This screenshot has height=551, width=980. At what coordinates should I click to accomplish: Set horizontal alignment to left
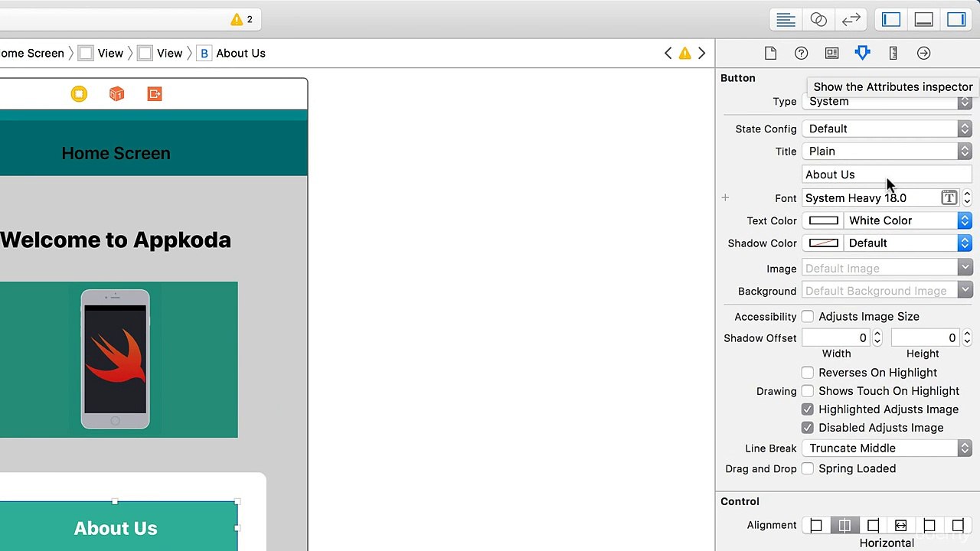(816, 525)
